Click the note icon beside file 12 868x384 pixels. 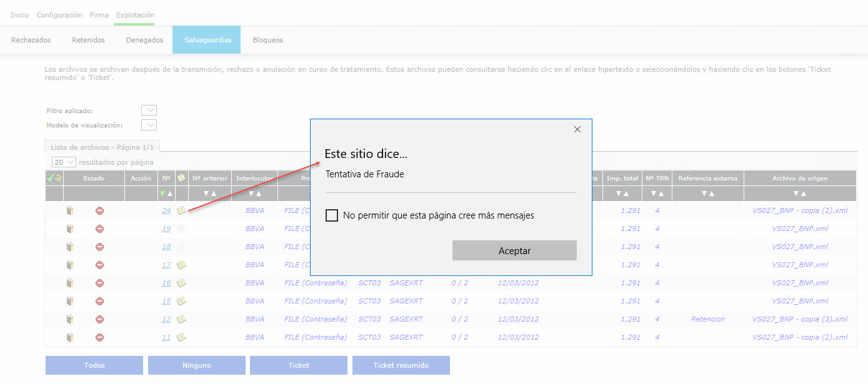[181, 319]
